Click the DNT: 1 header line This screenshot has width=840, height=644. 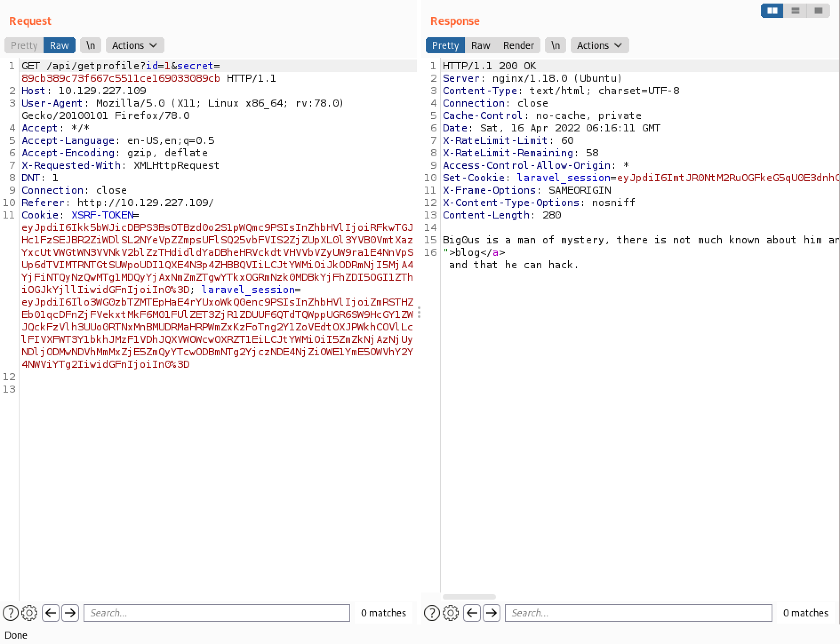click(x=40, y=178)
